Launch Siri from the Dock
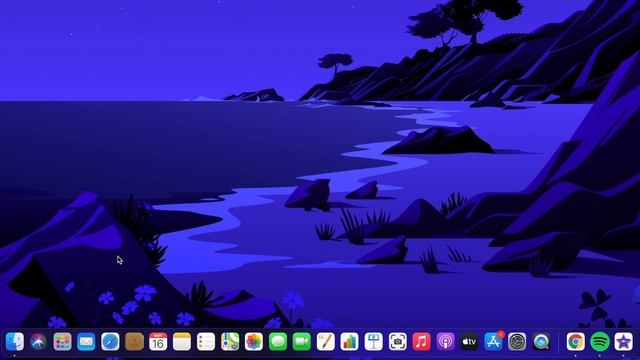Screen dimensions: 640x360 coord(38,342)
